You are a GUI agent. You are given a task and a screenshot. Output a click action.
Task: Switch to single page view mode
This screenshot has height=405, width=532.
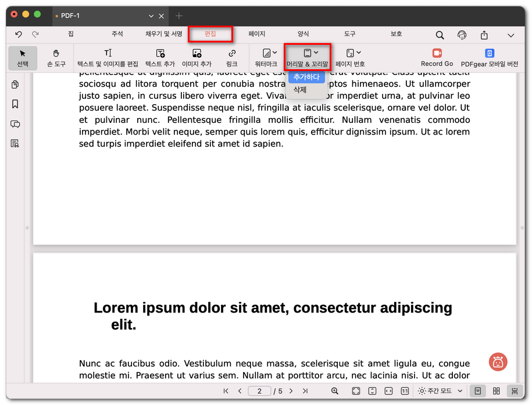tap(477, 391)
